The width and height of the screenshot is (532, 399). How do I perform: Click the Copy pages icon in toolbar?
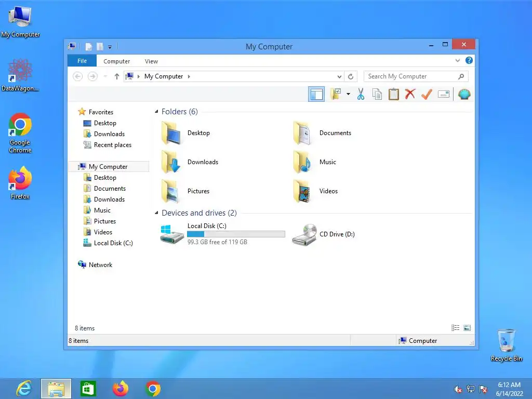[377, 94]
